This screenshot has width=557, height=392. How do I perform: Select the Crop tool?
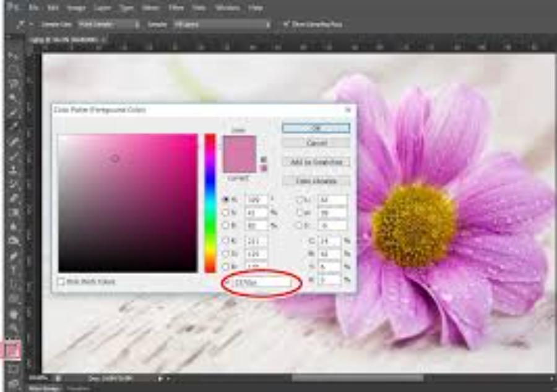click(x=13, y=112)
